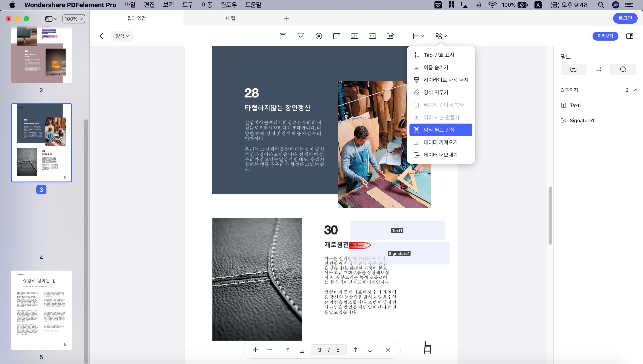Choose 이름 숨기기 menu item
This screenshot has height=364, width=643.
pos(440,67)
